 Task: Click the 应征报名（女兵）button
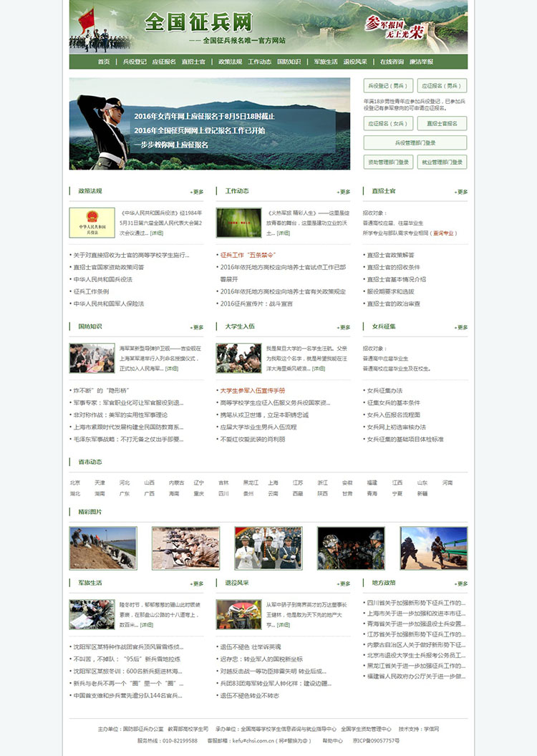pos(388,123)
